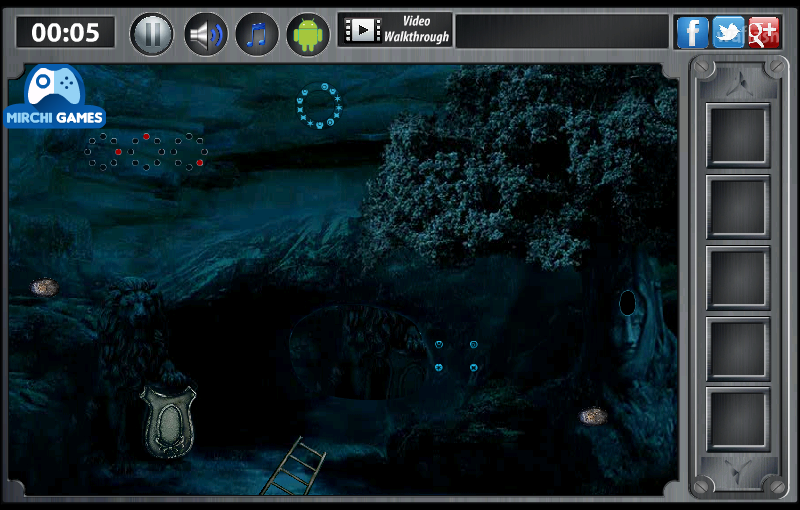The width and height of the screenshot is (800, 510).
Task: Share on Facebook
Action: click(692, 32)
